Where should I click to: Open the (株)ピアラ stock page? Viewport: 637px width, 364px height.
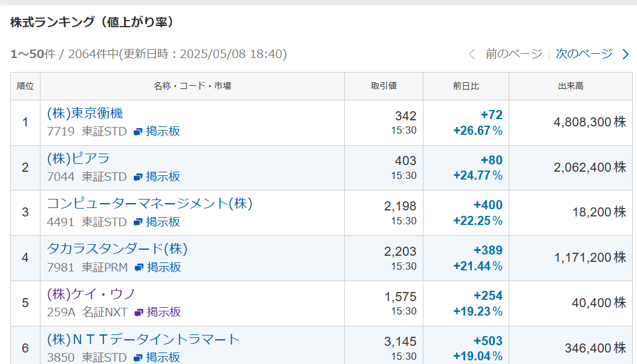tap(78, 159)
